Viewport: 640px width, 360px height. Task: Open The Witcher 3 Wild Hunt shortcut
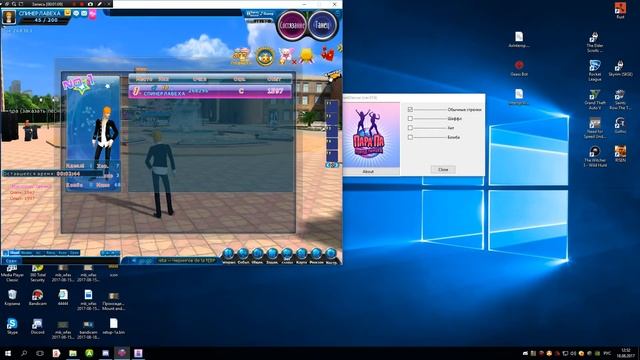click(x=595, y=157)
